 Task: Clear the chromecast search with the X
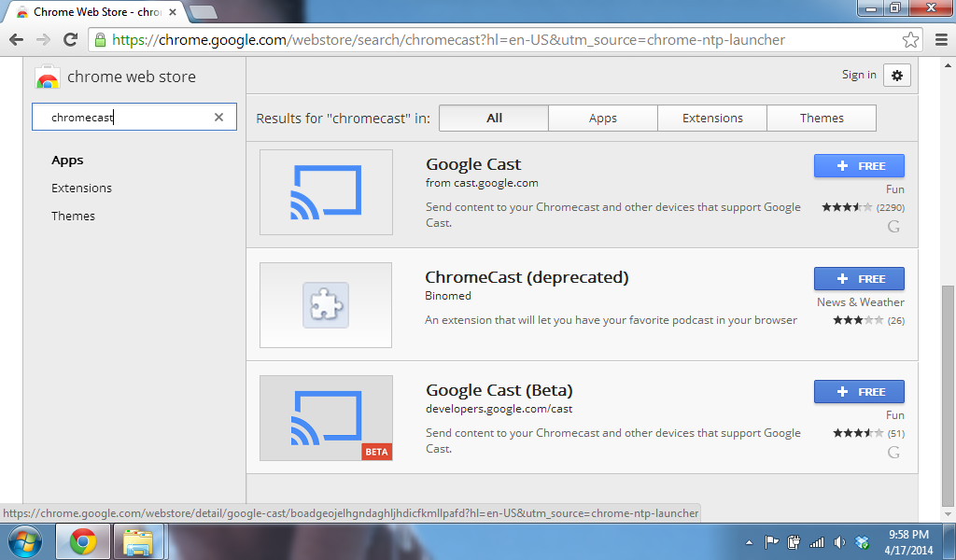point(218,117)
